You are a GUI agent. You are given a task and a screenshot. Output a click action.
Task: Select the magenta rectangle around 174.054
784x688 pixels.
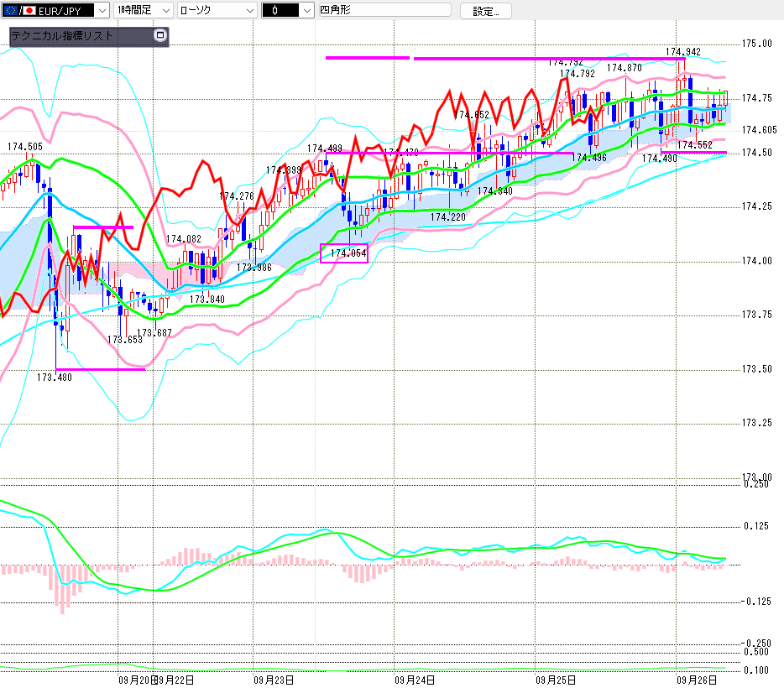(344, 253)
